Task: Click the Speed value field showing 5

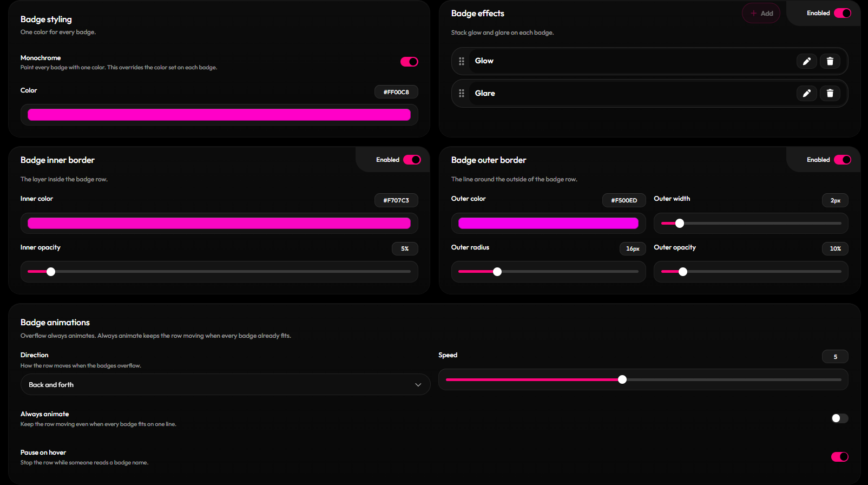Action: (835, 357)
